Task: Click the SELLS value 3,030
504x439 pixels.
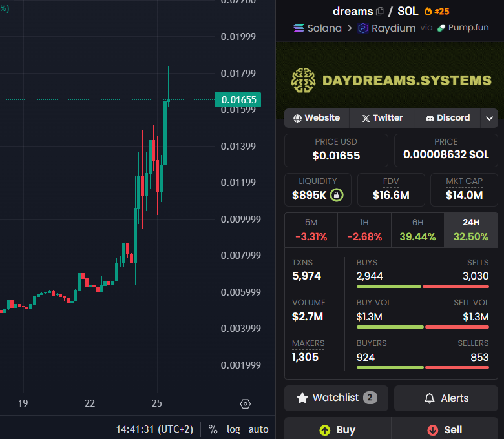Action: point(476,276)
